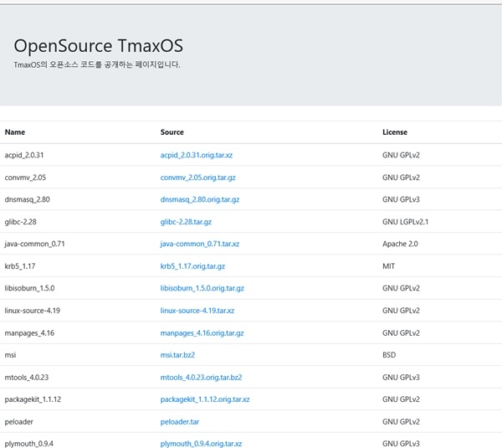Download linux-source-4.19.tar.xz kernel archive
This screenshot has width=502, height=448.
197,310
